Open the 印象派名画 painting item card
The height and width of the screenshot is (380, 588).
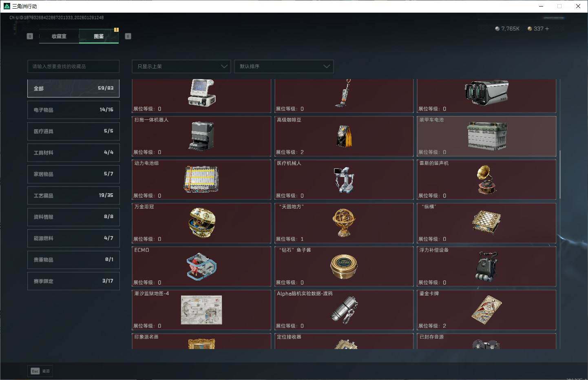201,341
